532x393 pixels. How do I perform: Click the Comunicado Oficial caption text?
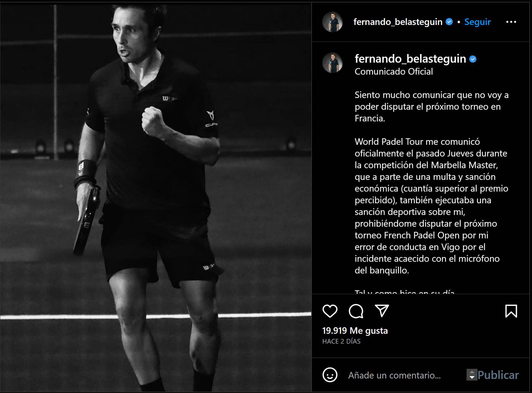[394, 72]
